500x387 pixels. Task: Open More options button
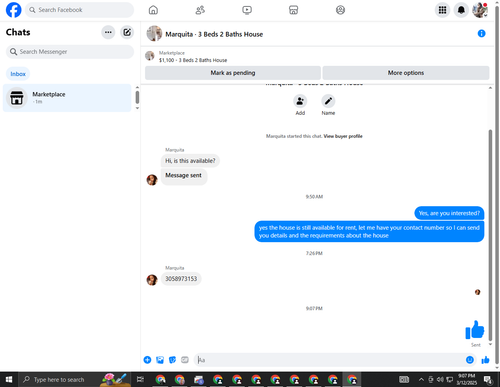pyautogui.click(x=406, y=73)
